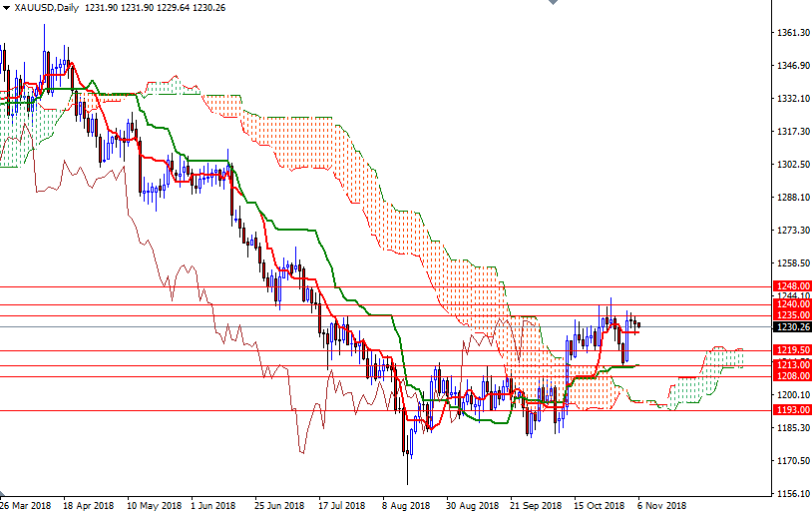
Task: Select the 1219.50 price level label
Action: [791, 350]
